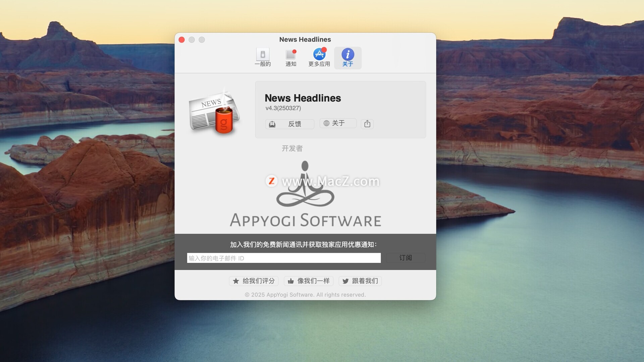The height and width of the screenshot is (362, 644).
Task: Click 像我们一样 like us button
Action: coord(309,281)
